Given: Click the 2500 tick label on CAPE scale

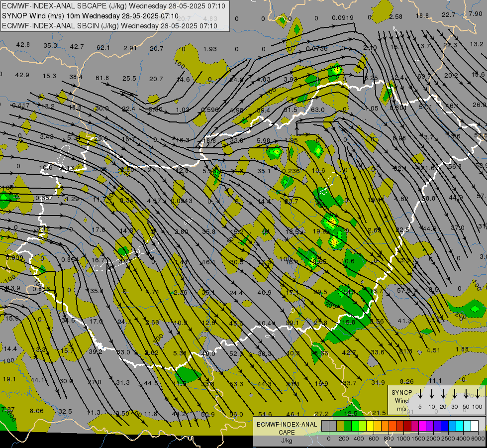Looking at the screenshot, I should coord(448,439).
